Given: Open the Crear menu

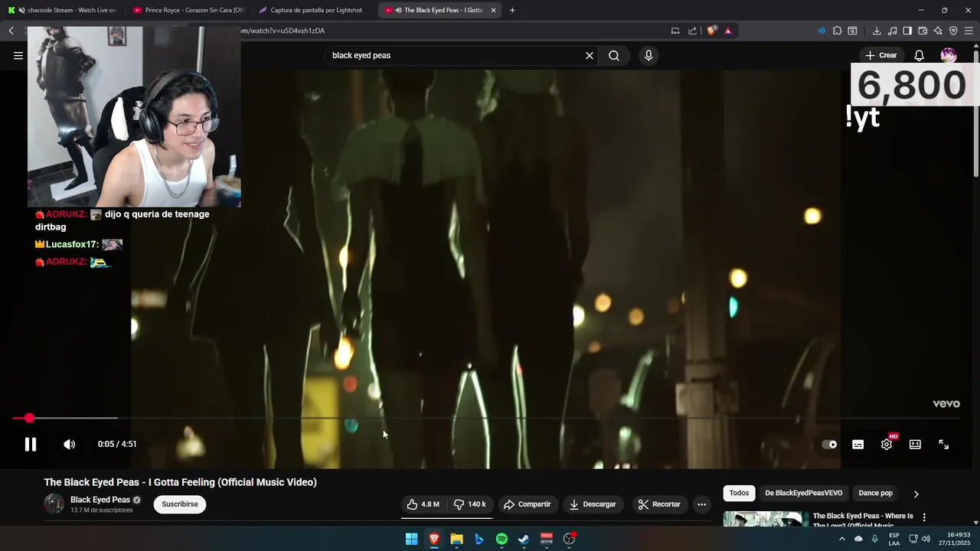Looking at the screenshot, I should pos(880,55).
